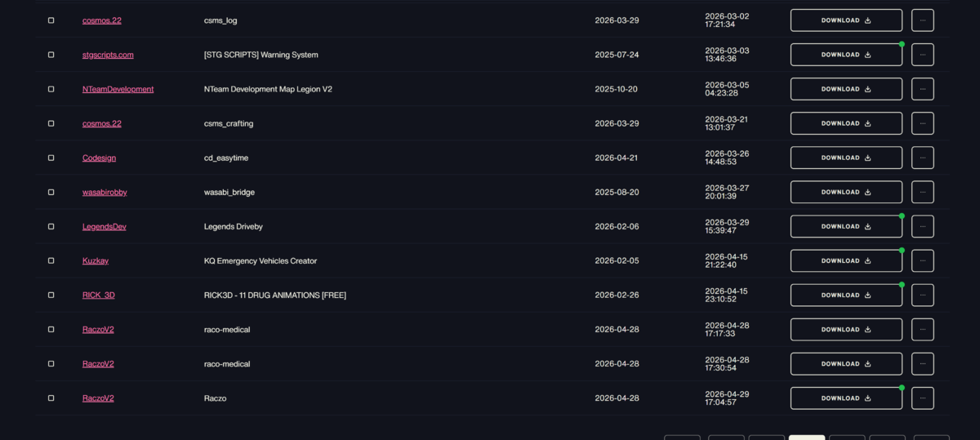
Task: Open three-dot menu for KQ Emergency Vehicles Creator
Action: [x=922, y=260]
